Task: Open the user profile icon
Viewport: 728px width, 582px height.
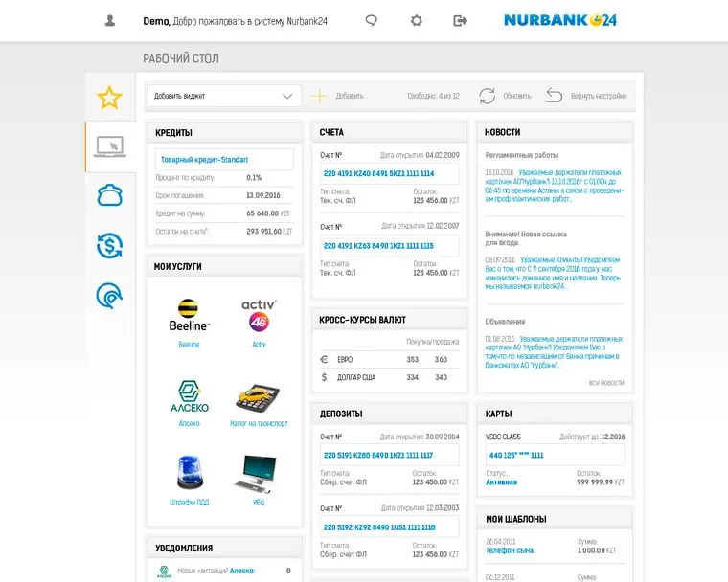Action: click(110, 20)
